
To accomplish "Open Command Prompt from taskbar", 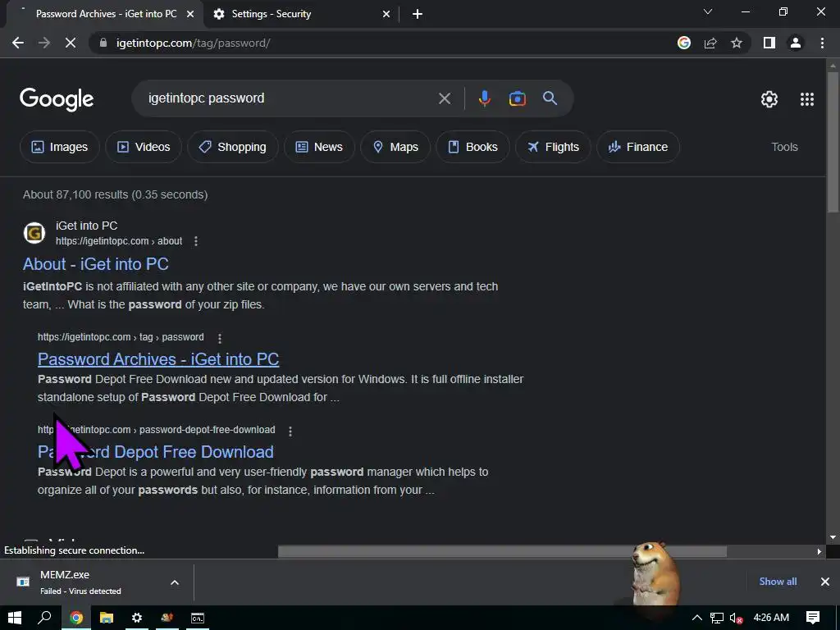I will 198,618.
